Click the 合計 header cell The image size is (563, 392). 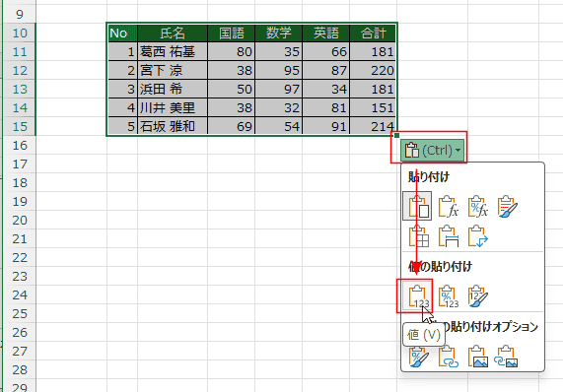[373, 33]
